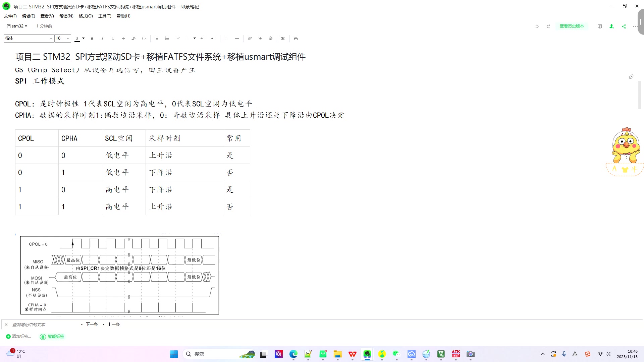The image size is (644, 362).
Task: Toggle bold formatting
Action: coord(92,39)
